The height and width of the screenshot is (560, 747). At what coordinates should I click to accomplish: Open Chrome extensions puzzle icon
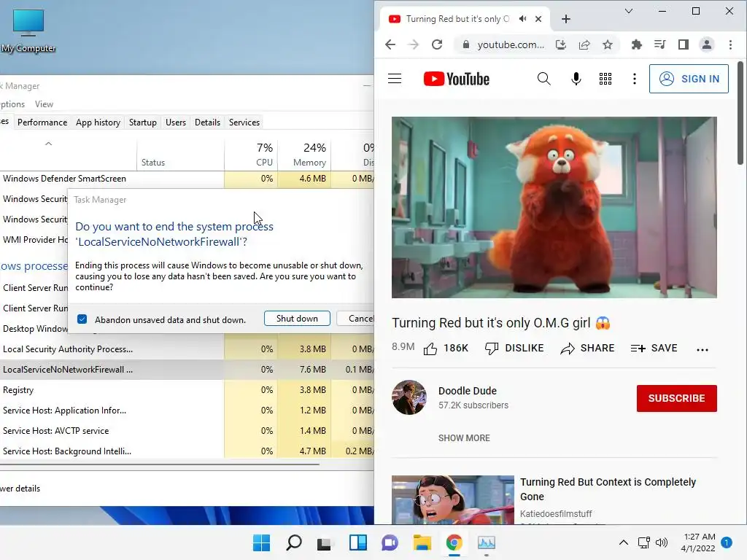click(636, 44)
